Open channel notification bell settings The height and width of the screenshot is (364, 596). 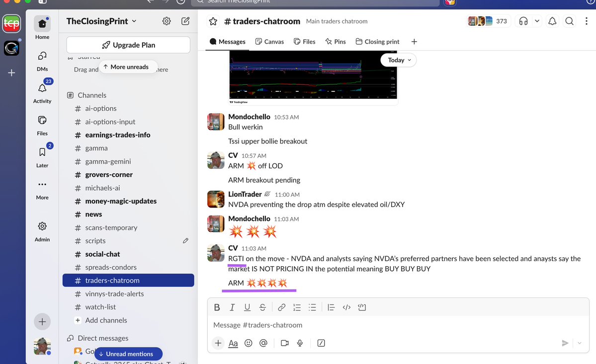(x=552, y=21)
